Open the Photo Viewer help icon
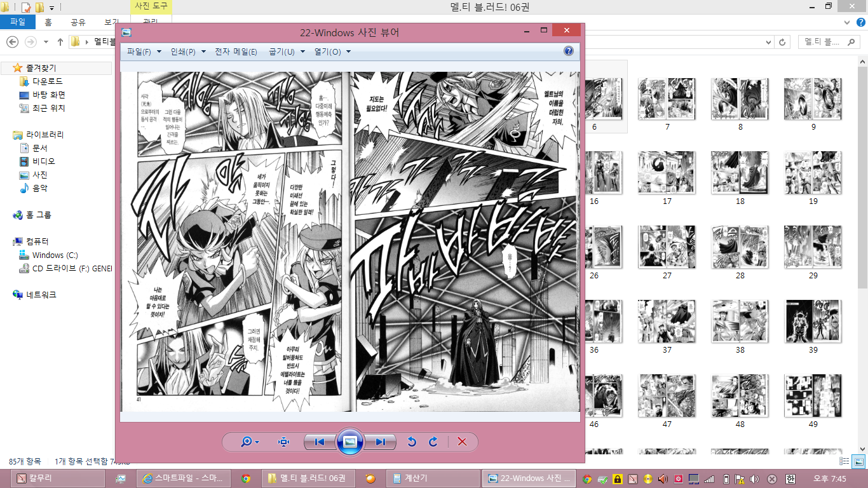The image size is (868, 488). (x=569, y=51)
